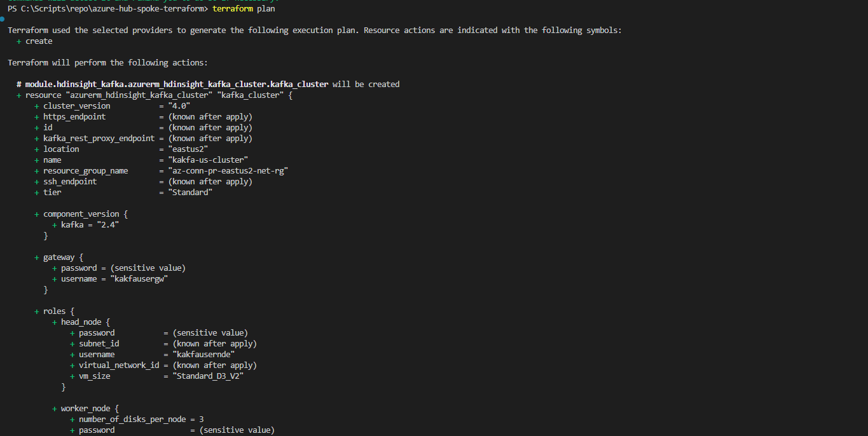Click the resource "azurerm_hdinsight_kafka_cluster" declaration line
Screen dimensions: 868x436
(x=155, y=95)
